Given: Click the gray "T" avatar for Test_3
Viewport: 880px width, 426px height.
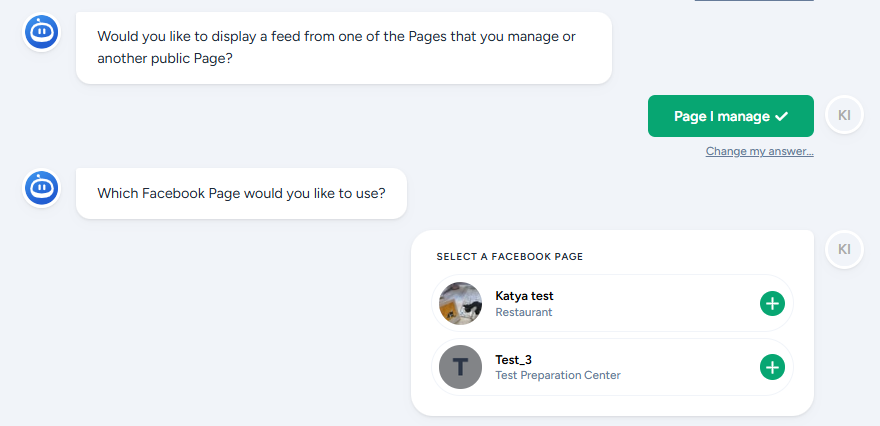Looking at the screenshot, I should tap(460, 367).
